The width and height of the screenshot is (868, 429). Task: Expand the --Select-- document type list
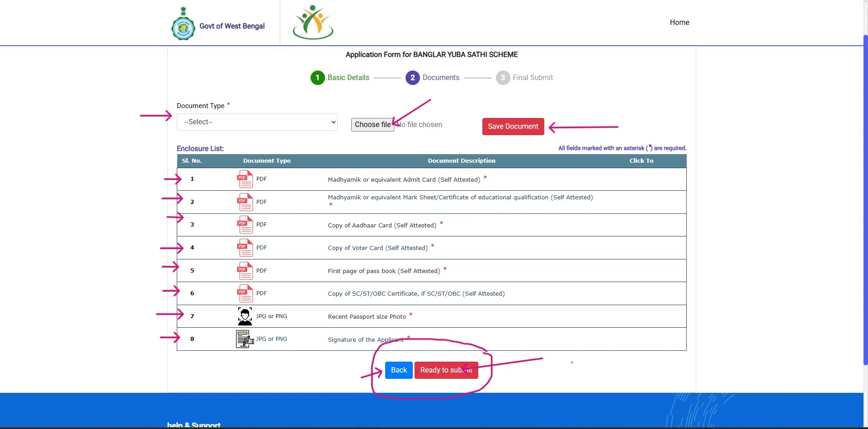pyautogui.click(x=257, y=122)
